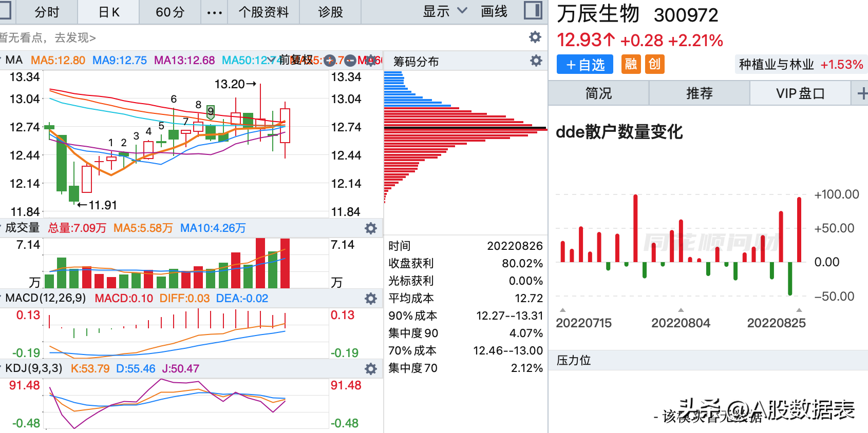Image resolution: width=868 pixels, height=433 pixels.
Task: Click the MA5:12.80 value
Action: click(x=58, y=60)
